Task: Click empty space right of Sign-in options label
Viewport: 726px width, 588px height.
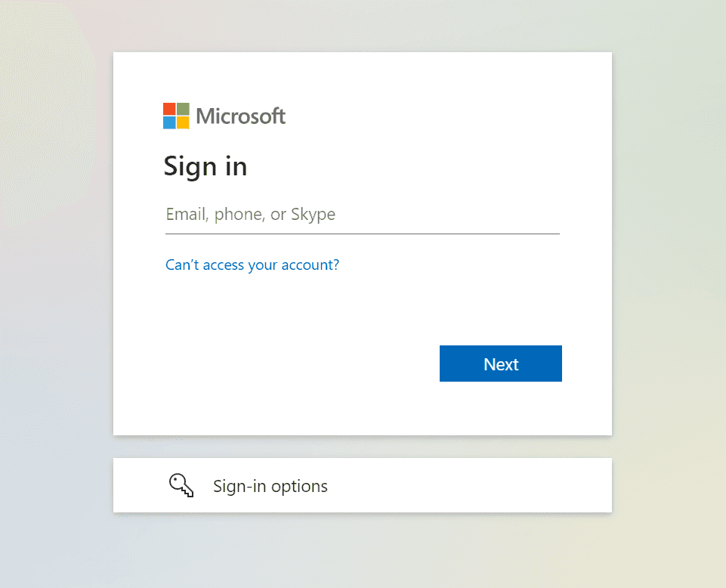Action: [x=463, y=486]
